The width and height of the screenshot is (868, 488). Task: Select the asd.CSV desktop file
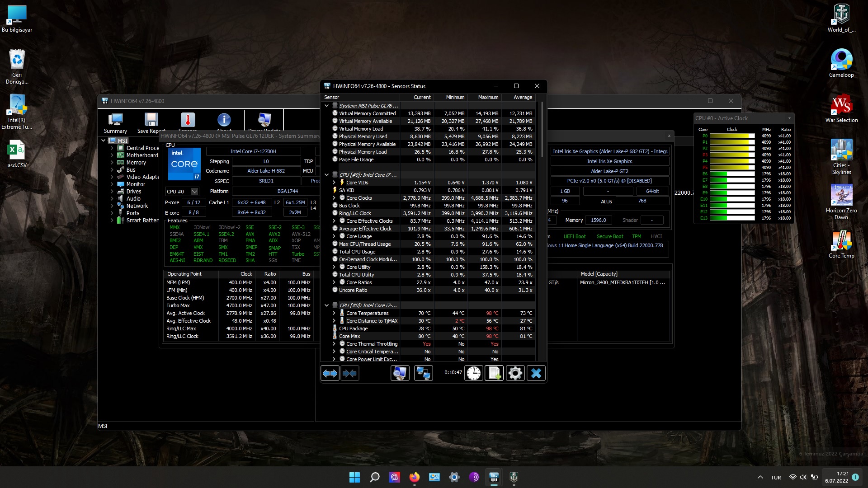[x=17, y=154]
